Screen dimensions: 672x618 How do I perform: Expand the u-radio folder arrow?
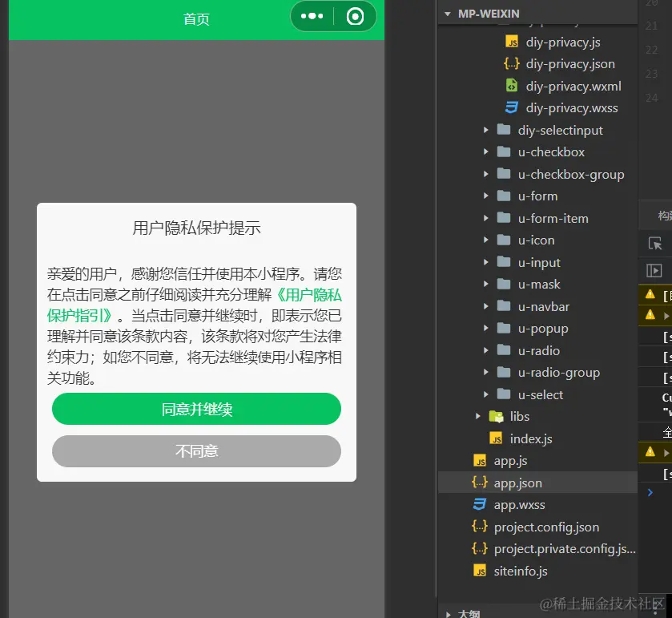click(x=485, y=350)
